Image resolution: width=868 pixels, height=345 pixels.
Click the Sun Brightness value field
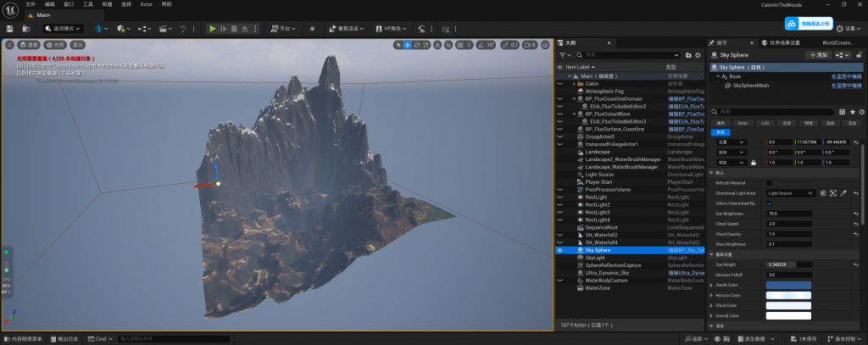point(788,214)
